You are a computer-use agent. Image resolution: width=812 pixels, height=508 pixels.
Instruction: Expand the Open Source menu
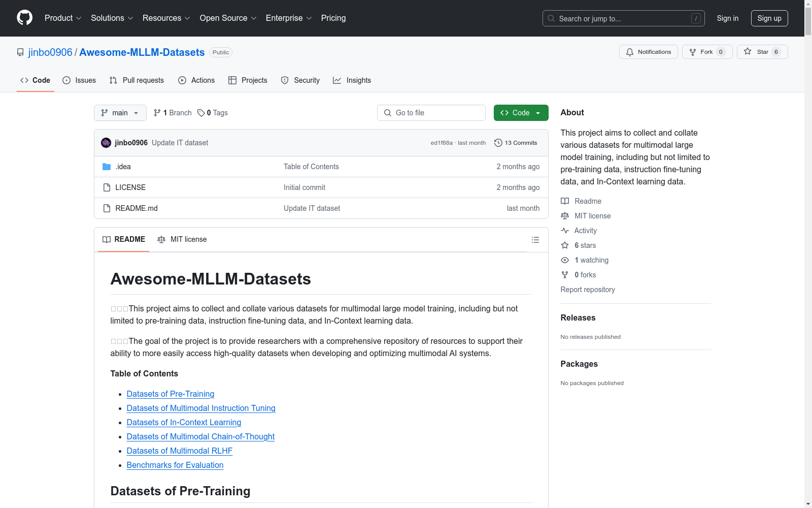[228, 18]
